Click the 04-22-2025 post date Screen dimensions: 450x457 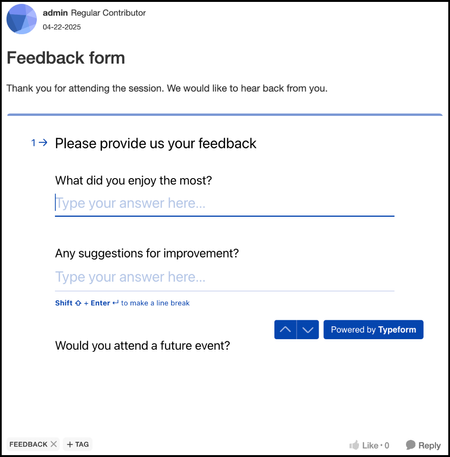click(62, 27)
